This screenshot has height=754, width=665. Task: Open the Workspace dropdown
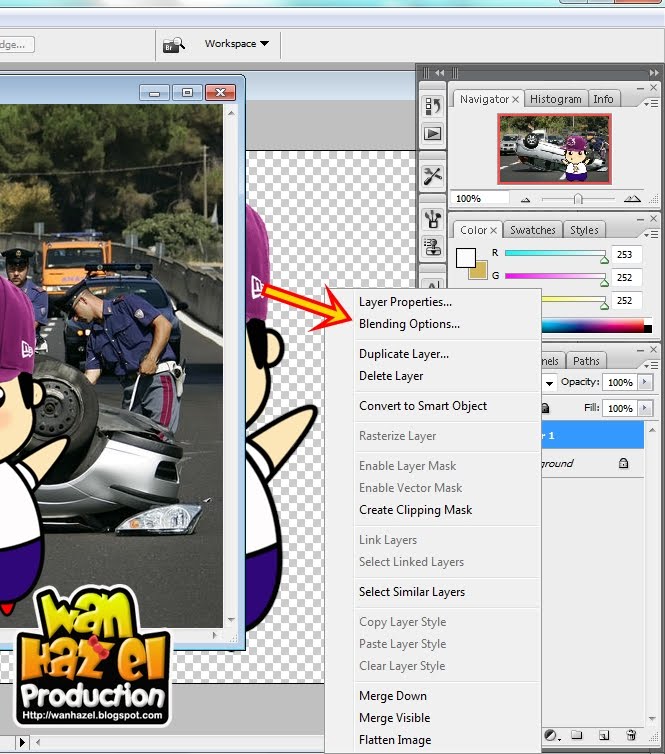pyautogui.click(x=237, y=44)
